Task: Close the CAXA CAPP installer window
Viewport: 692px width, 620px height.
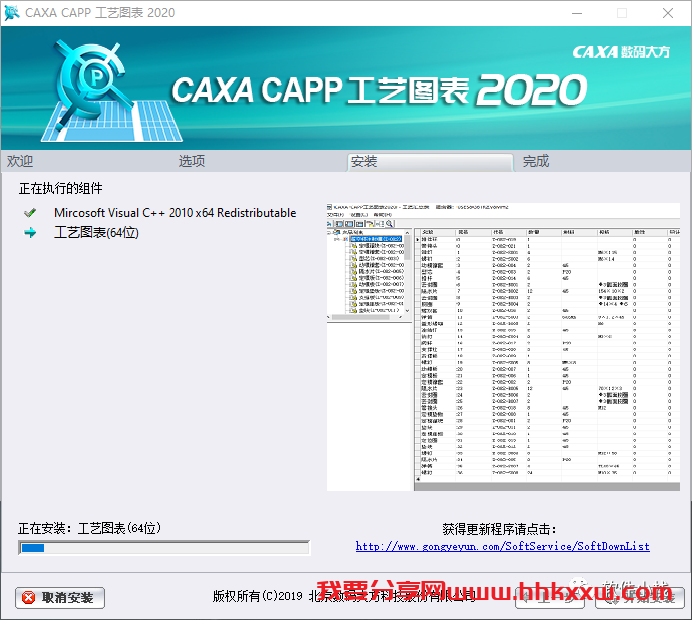Action: click(668, 13)
